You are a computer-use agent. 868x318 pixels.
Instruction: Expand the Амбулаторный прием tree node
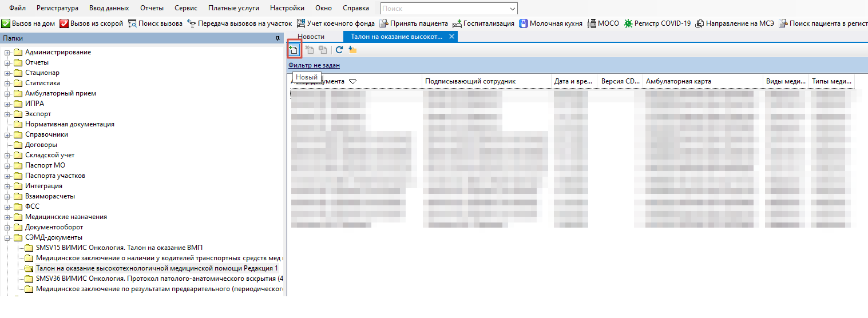pos(8,94)
